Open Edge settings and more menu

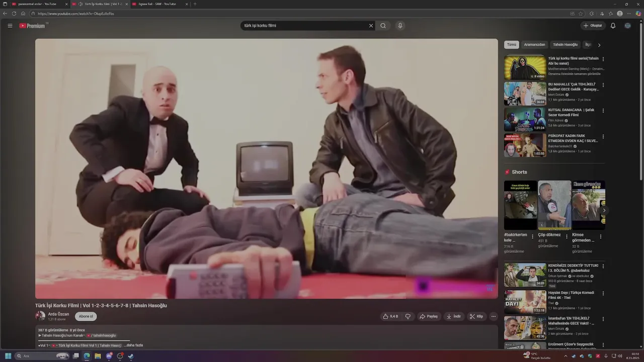point(629,14)
